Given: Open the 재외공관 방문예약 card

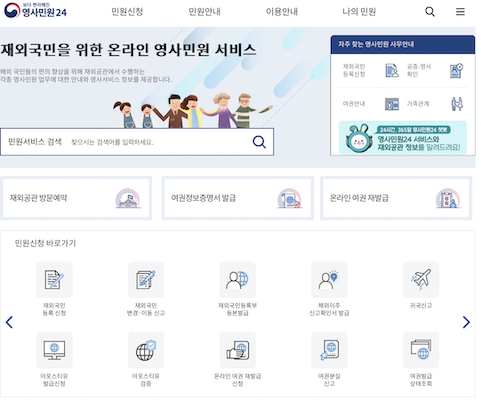Looking at the screenshot, I should (76, 198).
